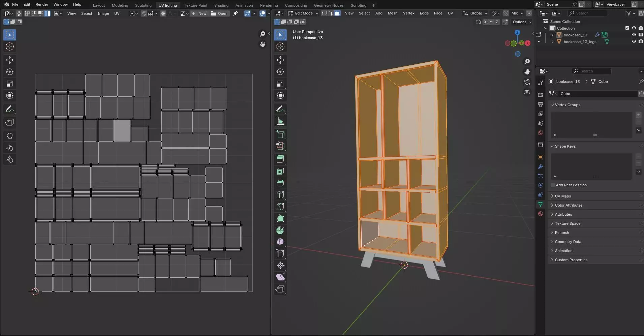Click the properties editor Search field
Screen dimensions: 644x336
[592, 71]
